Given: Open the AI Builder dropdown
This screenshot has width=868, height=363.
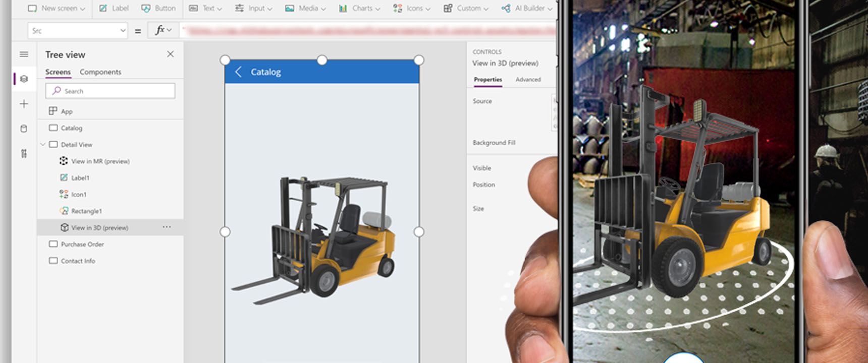Looking at the screenshot, I should [527, 9].
